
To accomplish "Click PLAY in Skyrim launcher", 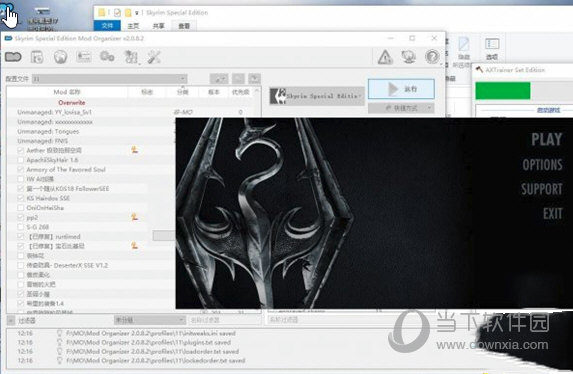I will point(546,139).
